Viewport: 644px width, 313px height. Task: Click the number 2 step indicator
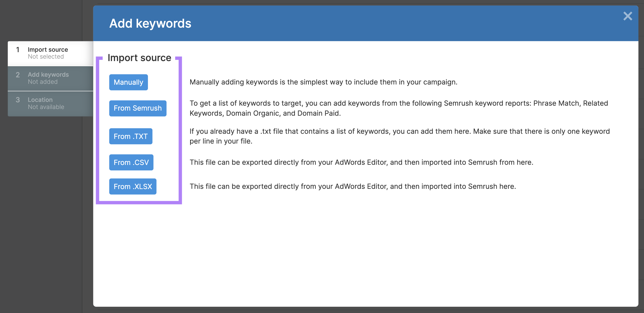pyautogui.click(x=18, y=75)
